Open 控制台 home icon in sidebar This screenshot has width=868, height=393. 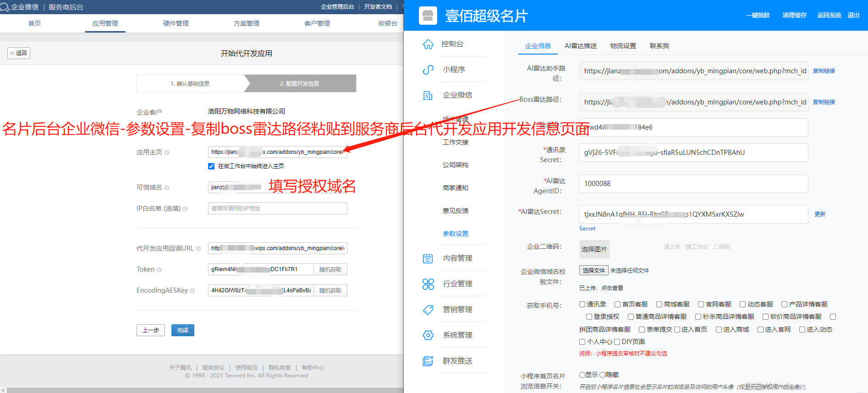(428, 44)
